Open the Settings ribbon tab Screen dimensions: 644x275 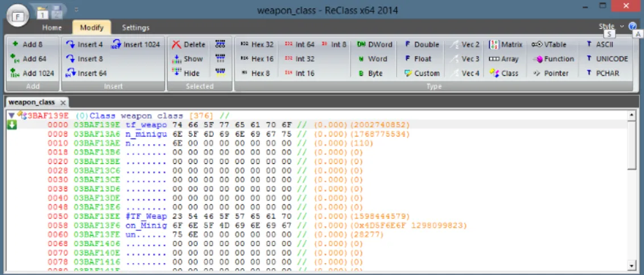(x=135, y=27)
